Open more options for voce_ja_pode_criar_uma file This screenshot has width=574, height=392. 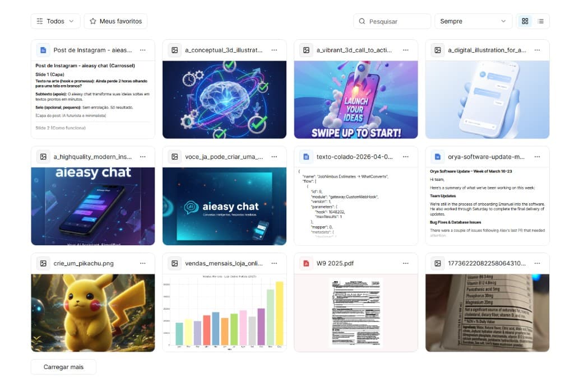coord(274,156)
